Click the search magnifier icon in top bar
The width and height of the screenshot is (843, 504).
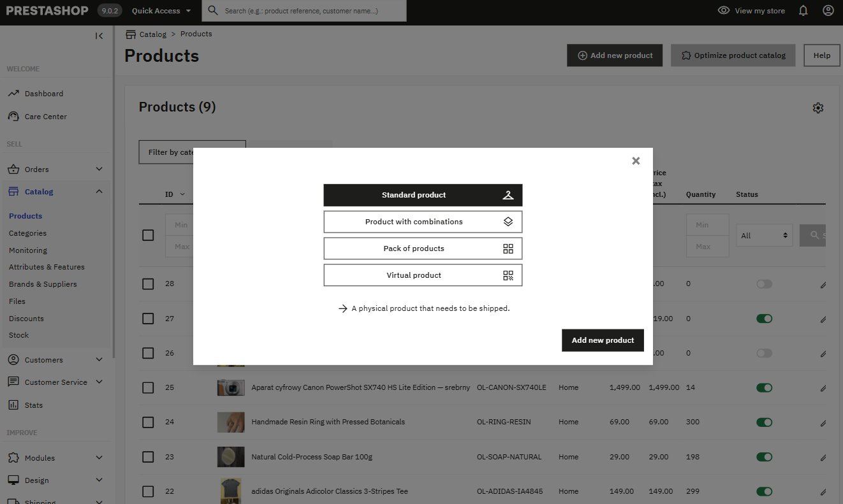(x=213, y=11)
